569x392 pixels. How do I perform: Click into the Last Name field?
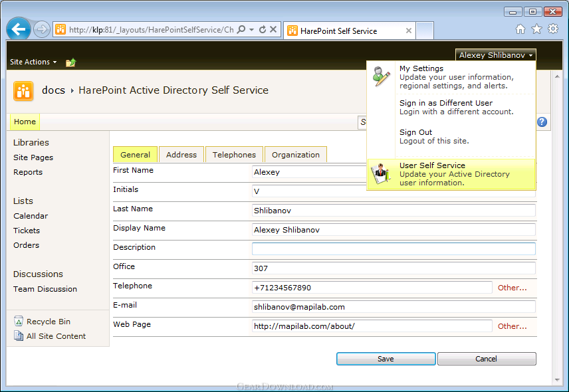[394, 211]
